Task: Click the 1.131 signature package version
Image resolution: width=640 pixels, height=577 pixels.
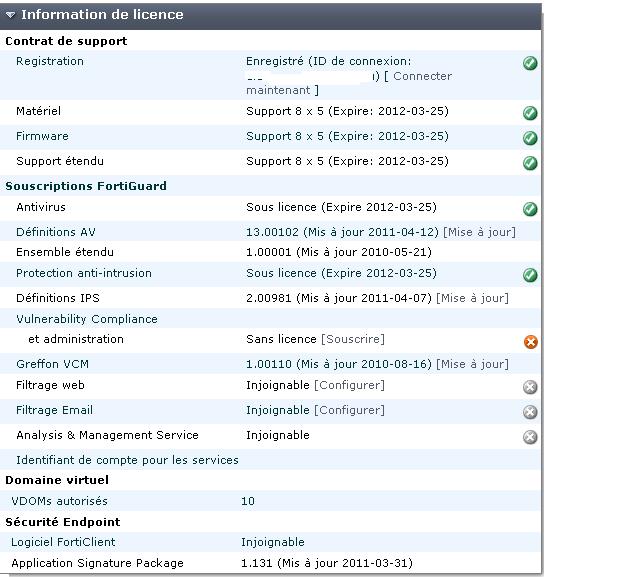Action: 256,563
